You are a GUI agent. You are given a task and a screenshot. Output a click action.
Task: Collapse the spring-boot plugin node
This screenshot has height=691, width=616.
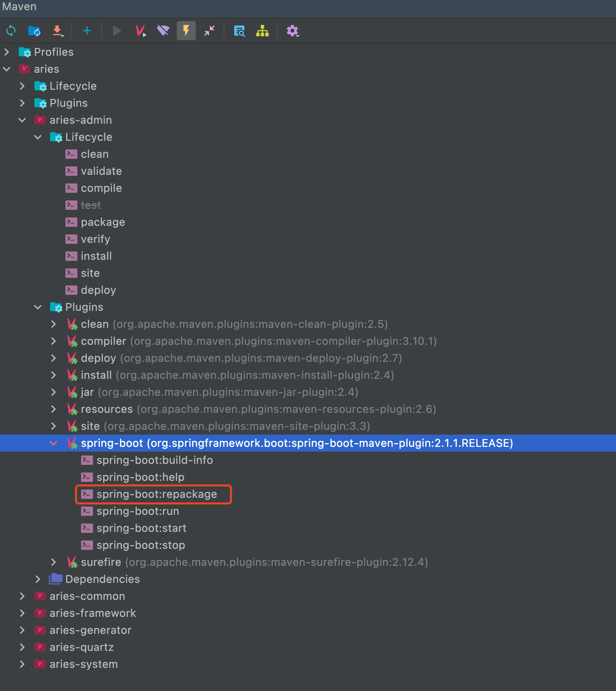(53, 443)
